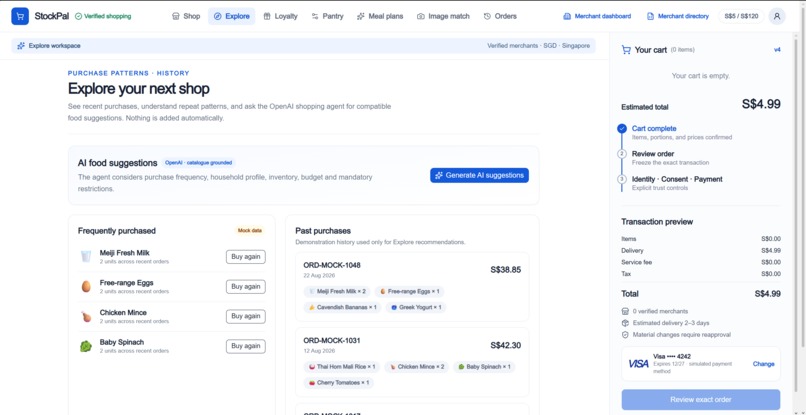Open the Image match tab

[443, 16]
